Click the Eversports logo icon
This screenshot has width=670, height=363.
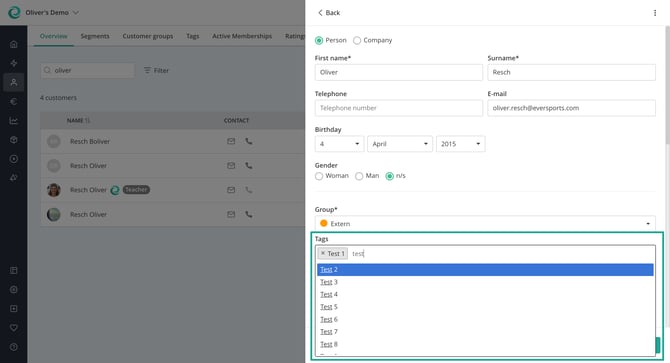click(14, 12)
